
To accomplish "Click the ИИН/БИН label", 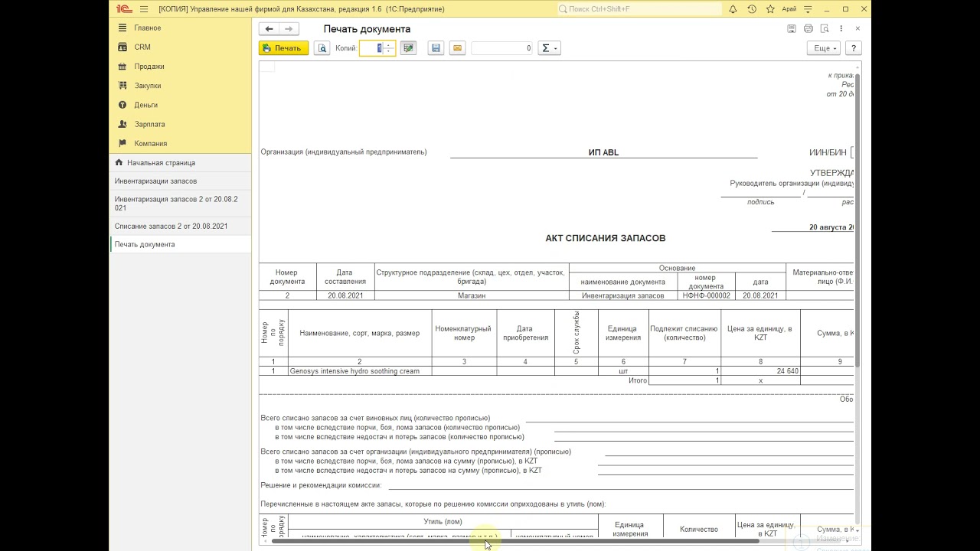I will tap(828, 152).
